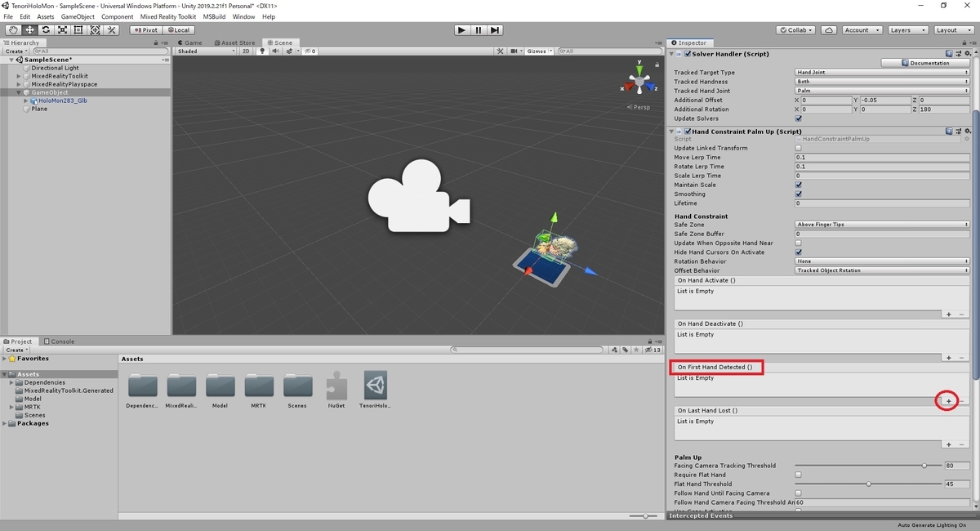Enable Require Flat Hand checkbox
Image resolution: width=980 pixels, height=531 pixels.
pyautogui.click(x=798, y=475)
